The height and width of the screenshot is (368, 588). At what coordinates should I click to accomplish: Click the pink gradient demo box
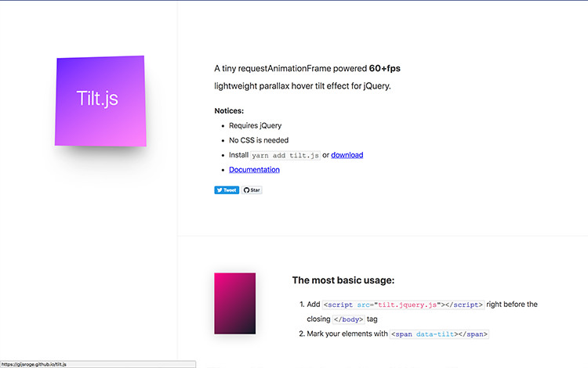234,303
